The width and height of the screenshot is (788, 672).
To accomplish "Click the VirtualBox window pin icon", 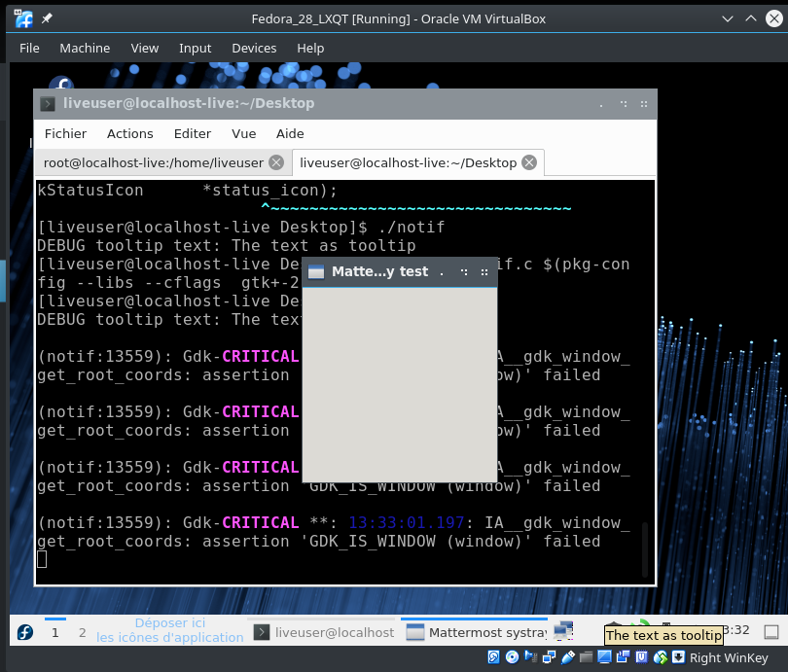I will [47, 18].
